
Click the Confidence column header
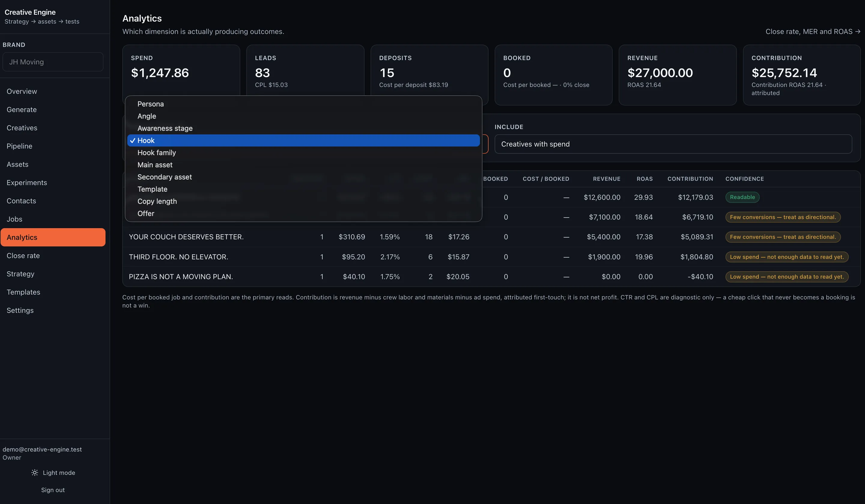(x=745, y=179)
